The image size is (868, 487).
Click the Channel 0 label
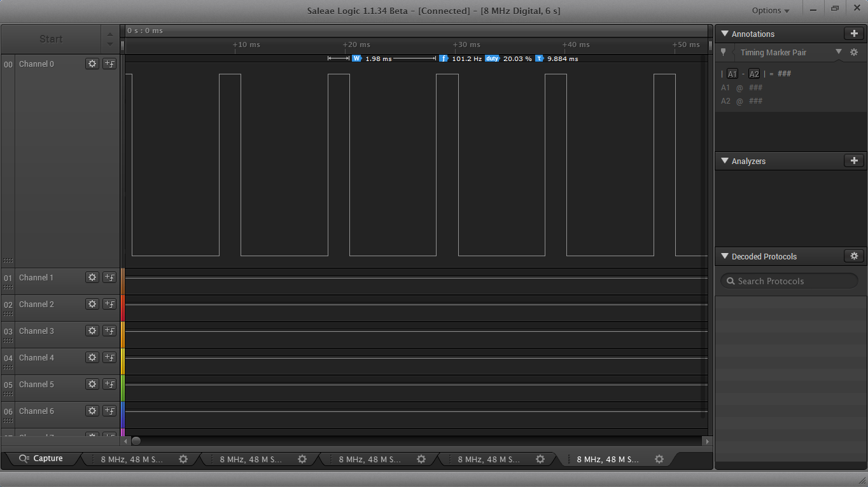[36, 64]
